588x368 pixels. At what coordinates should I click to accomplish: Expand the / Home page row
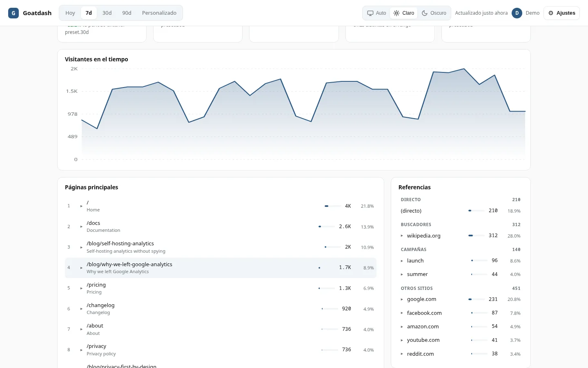pyautogui.click(x=81, y=206)
